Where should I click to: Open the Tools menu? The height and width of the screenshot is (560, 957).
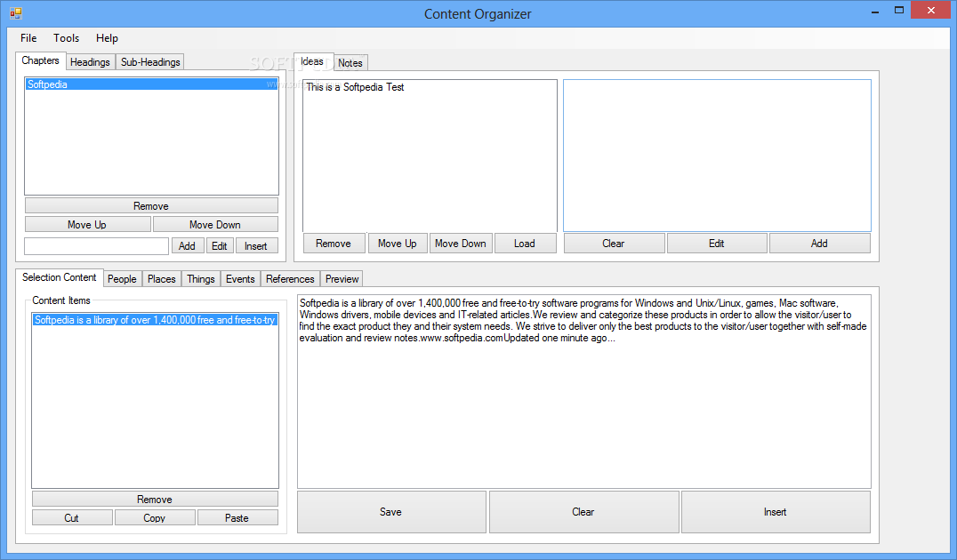click(66, 38)
